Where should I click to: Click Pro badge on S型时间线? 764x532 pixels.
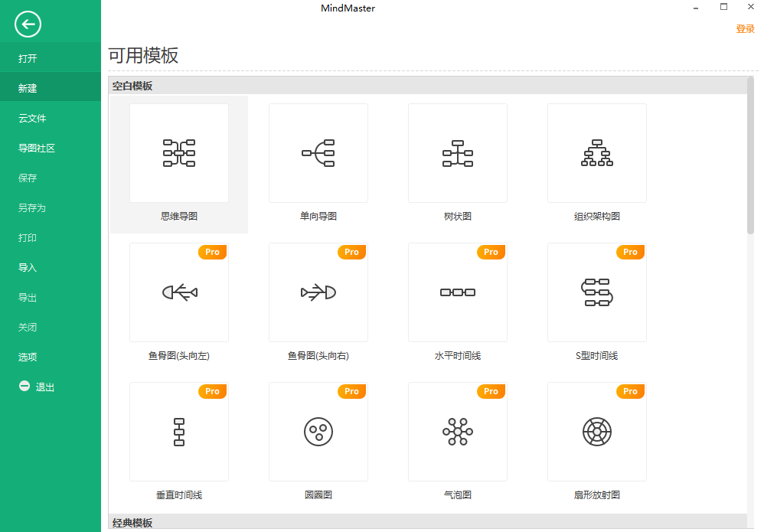[x=631, y=252]
